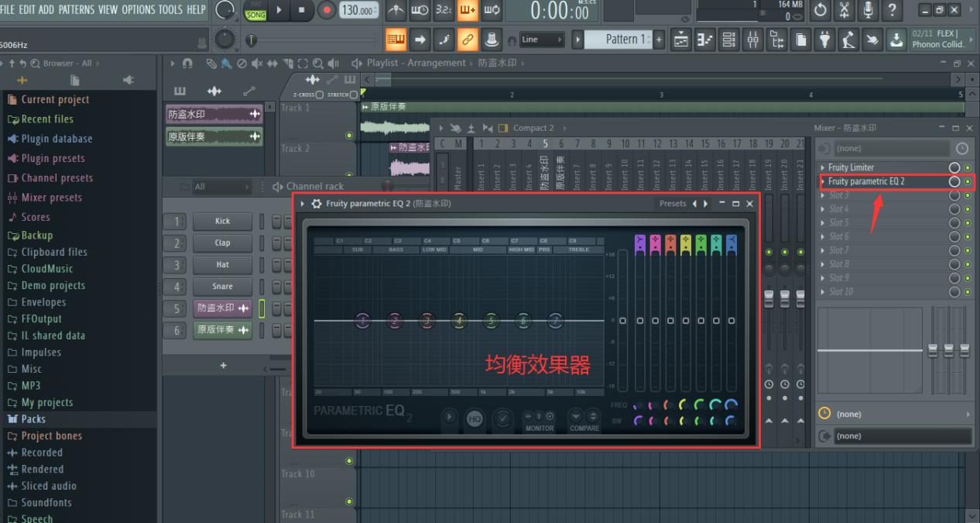This screenshot has height=523, width=980.
Task: Enable the HQ button in Parametric EQ 2
Action: click(x=472, y=418)
